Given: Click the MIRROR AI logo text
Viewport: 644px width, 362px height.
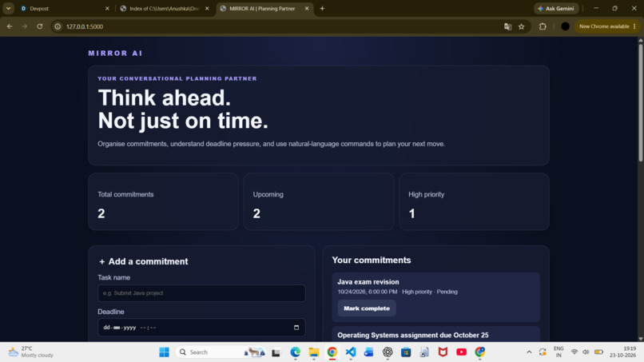Looking at the screenshot, I should click(x=115, y=53).
